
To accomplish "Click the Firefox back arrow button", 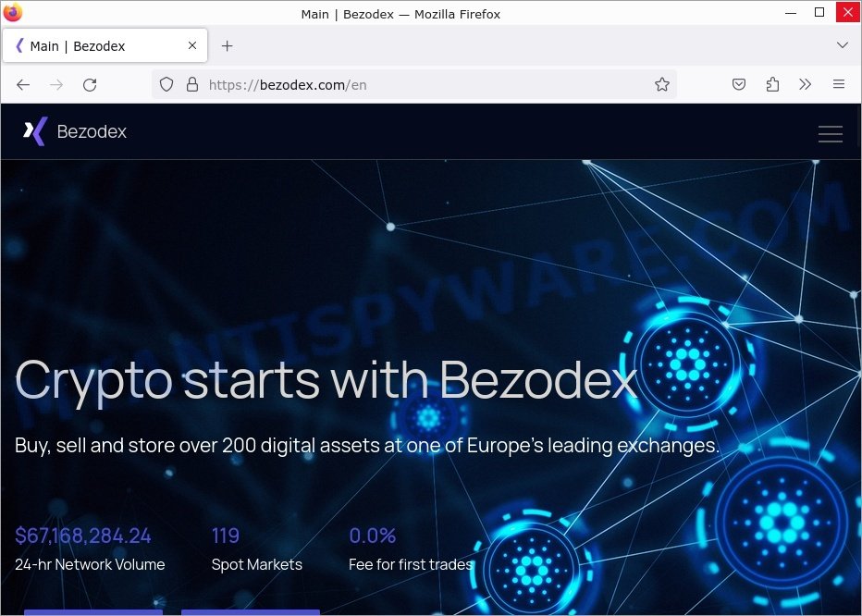I will [x=23, y=85].
